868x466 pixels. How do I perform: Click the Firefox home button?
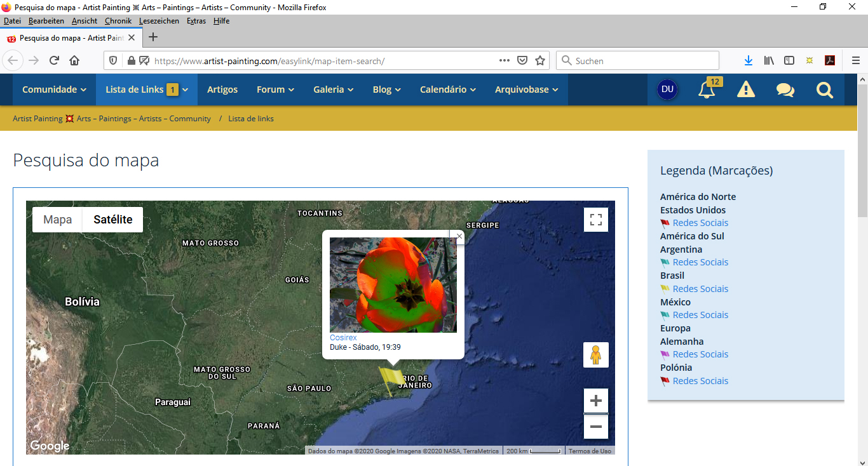(74, 61)
